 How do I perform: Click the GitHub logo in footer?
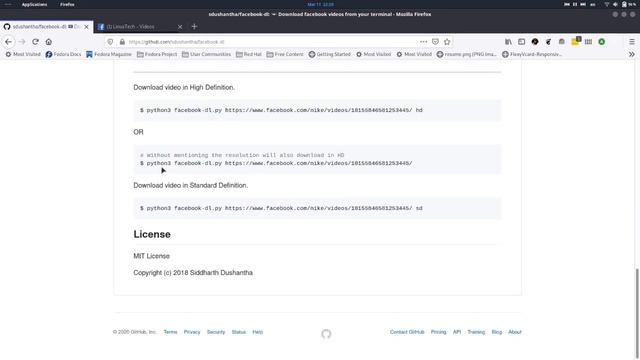(x=326, y=334)
